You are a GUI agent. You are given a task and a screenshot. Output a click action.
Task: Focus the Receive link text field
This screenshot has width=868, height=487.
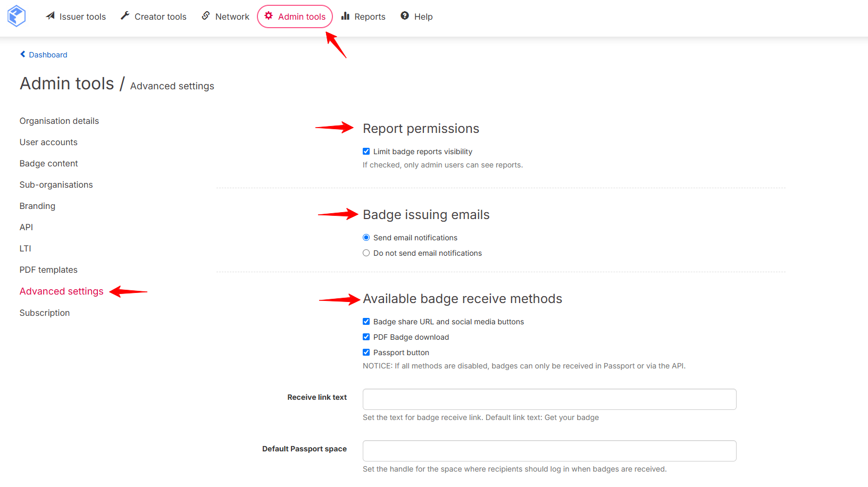549,399
